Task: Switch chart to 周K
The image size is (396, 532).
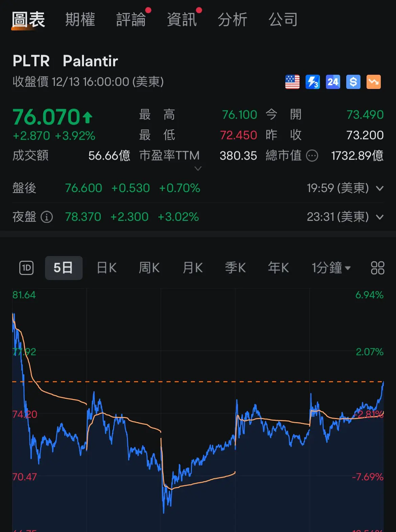Action: click(149, 268)
